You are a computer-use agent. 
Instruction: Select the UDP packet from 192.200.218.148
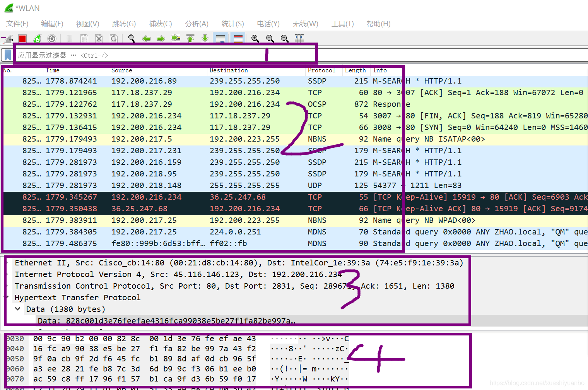(294, 185)
